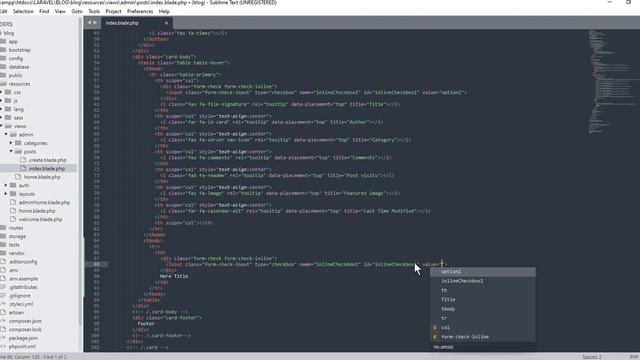The height and width of the screenshot is (360, 640).
Task: Expand the auth folder arrow
Action: 6,185
